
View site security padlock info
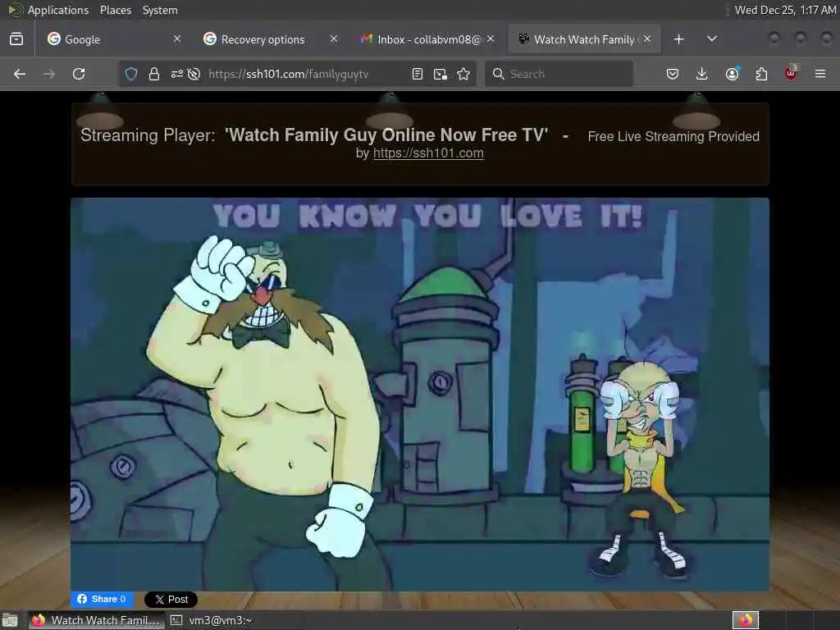[x=154, y=74]
